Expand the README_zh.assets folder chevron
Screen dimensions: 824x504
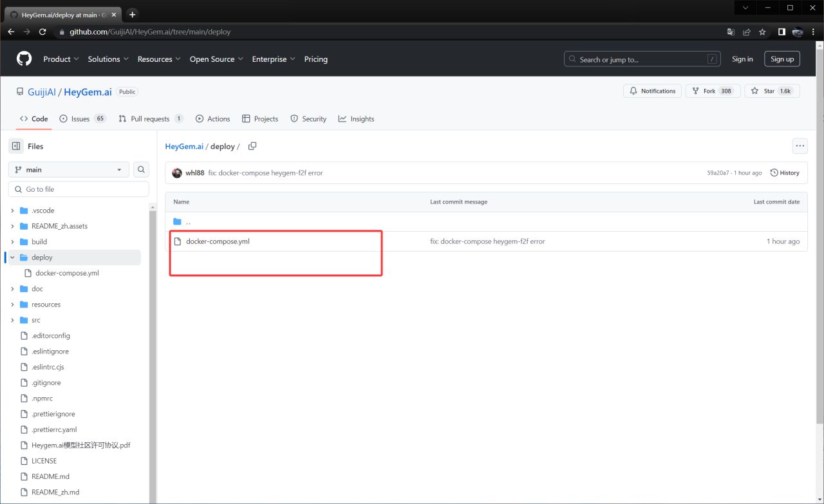pyautogui.click(x=12, y=226)
